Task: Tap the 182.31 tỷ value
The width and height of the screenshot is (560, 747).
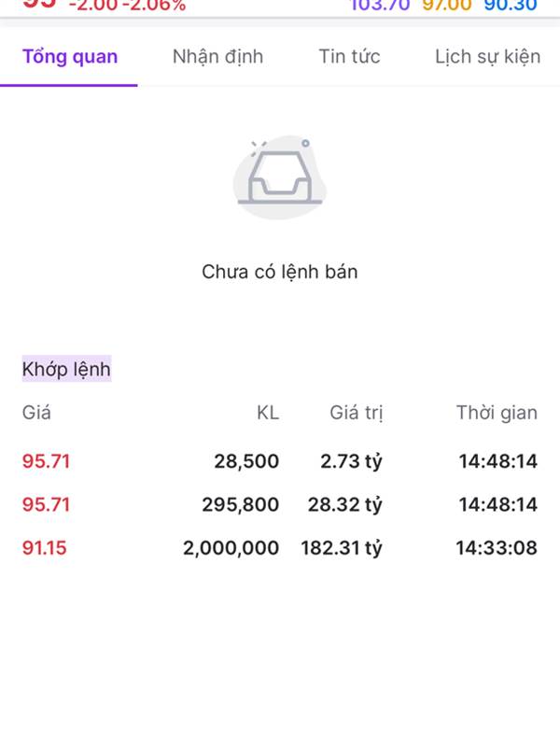Action: 342,548
